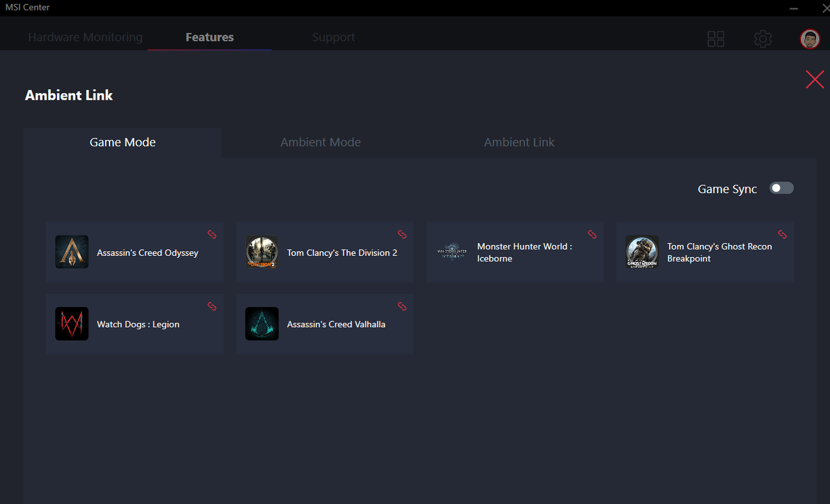The image size is (830, 504).
Task: Switch to the Ambient Mode tab
Action: pyautogui.click(x=320, y=143)
